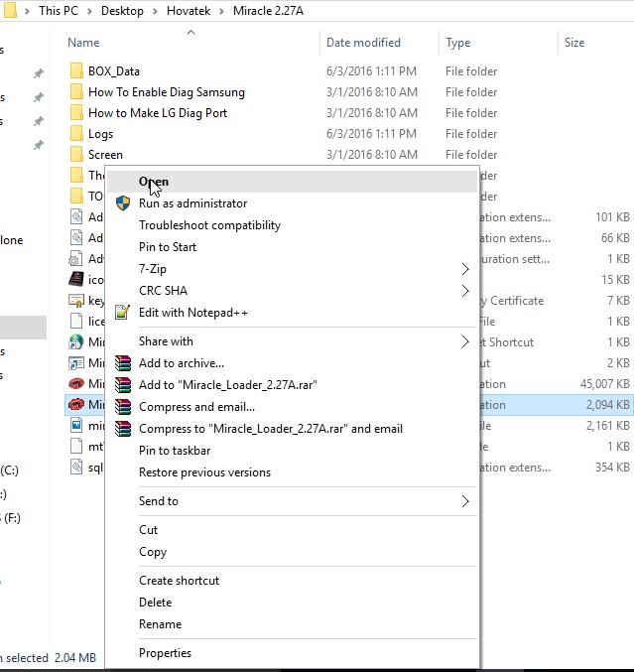This screenshot has height=672, width=634.
Task: Expand the Send to submenu arrow
Action: (x=465, y=501)
